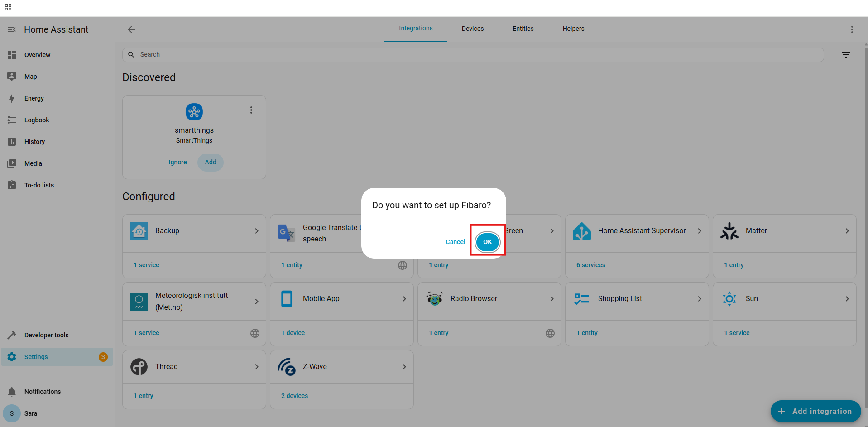The width and height of the screenshot is (868, 427).
Task: Ignore the discovered SmartThings integration
Action: click(177, 162)
